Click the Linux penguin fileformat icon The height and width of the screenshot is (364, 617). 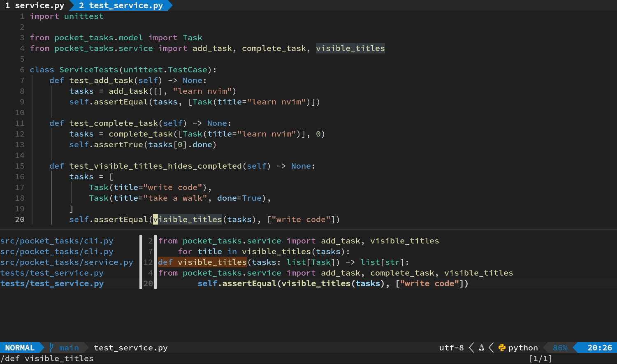tap(481, 348)
